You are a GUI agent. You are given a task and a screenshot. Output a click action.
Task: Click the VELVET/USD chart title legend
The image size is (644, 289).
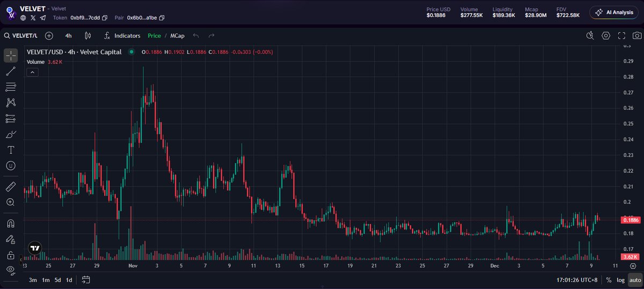click(x=74, y=52)
